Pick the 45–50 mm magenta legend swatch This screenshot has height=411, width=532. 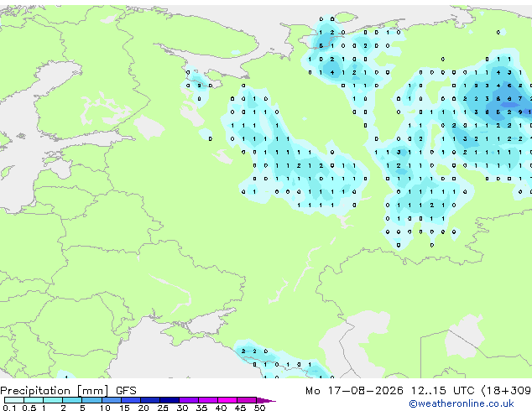click(247, 400)
